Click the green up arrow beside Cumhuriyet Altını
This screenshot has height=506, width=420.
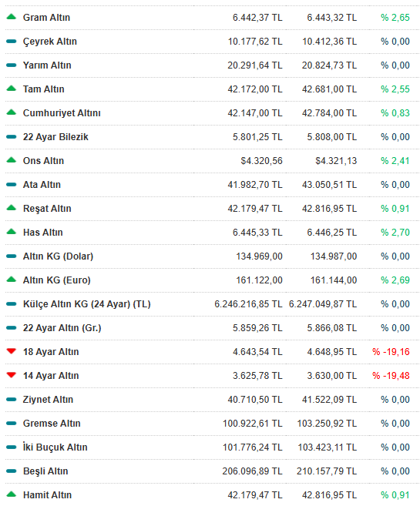coord(12,112)
